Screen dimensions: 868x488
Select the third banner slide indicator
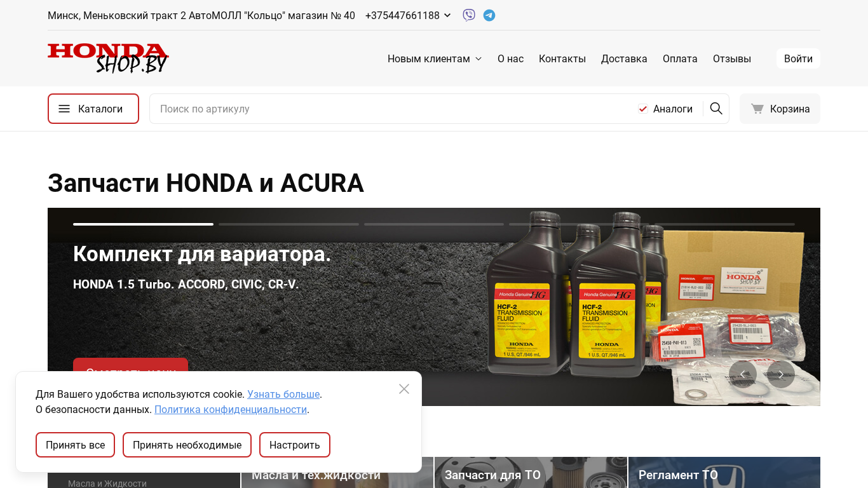click(x=434, y=224)
